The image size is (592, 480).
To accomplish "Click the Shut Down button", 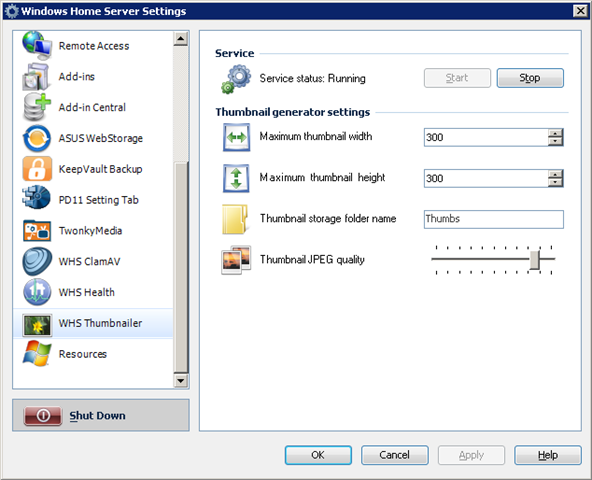I will coord(101,415).
